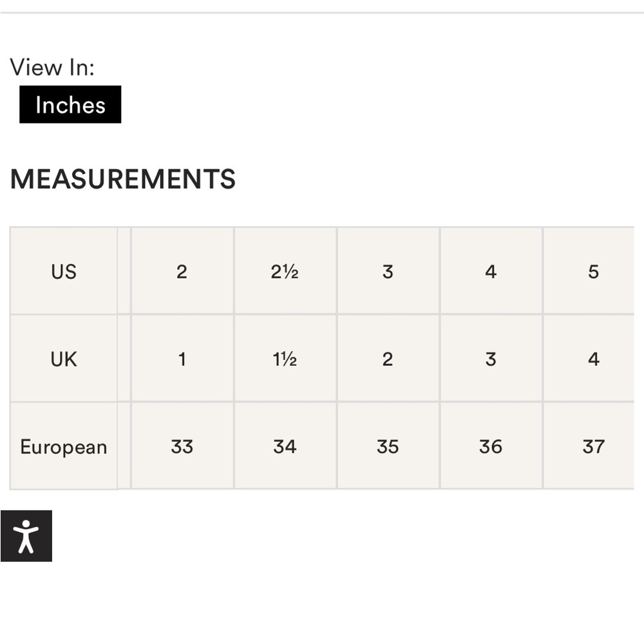Select the European row header cell
The image size is (644, 644).
[x=64, y=446]
